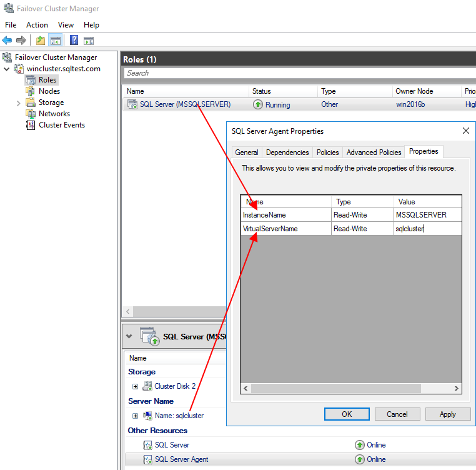The height and width of the screenshot is (470, 476).
Task: Click Roles list scroll left arrow
Action: (128, 311)
